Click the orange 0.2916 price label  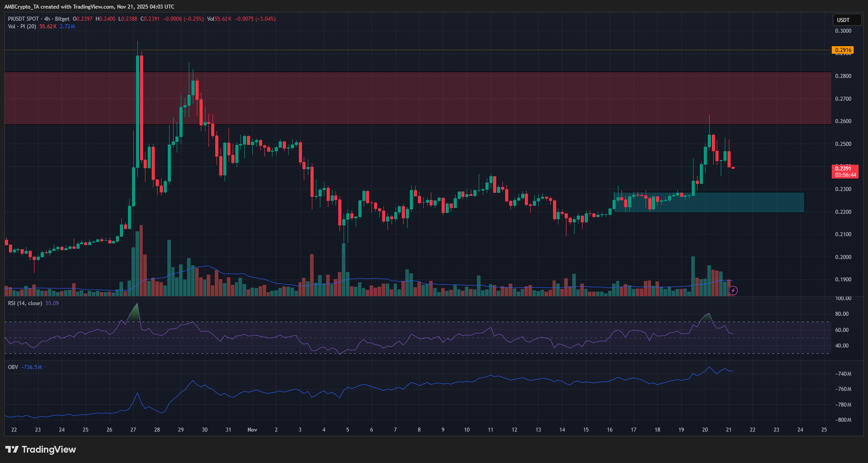843,50
